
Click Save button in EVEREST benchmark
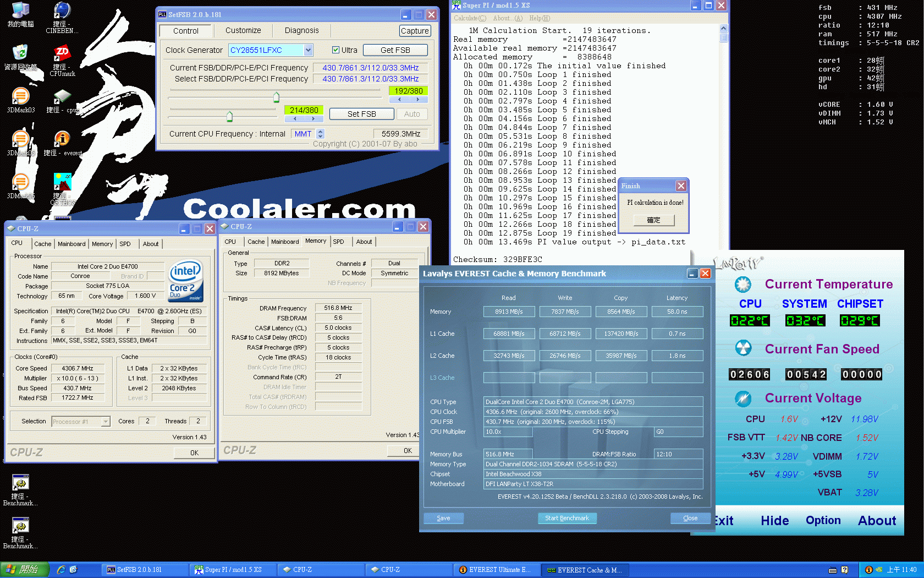[x=443, y=518]
